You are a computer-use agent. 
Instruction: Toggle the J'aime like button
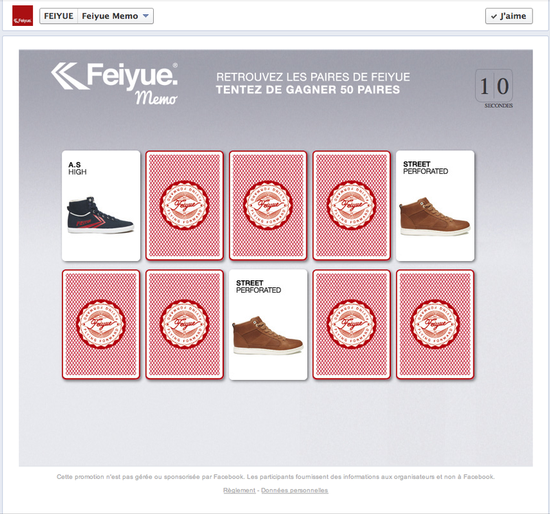click(x=509, y=16)
